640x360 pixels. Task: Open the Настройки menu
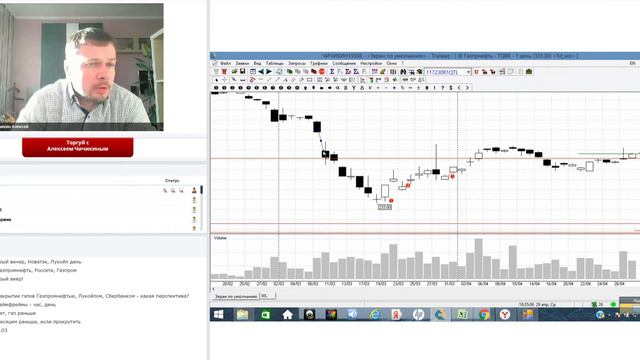click(371, 63)
